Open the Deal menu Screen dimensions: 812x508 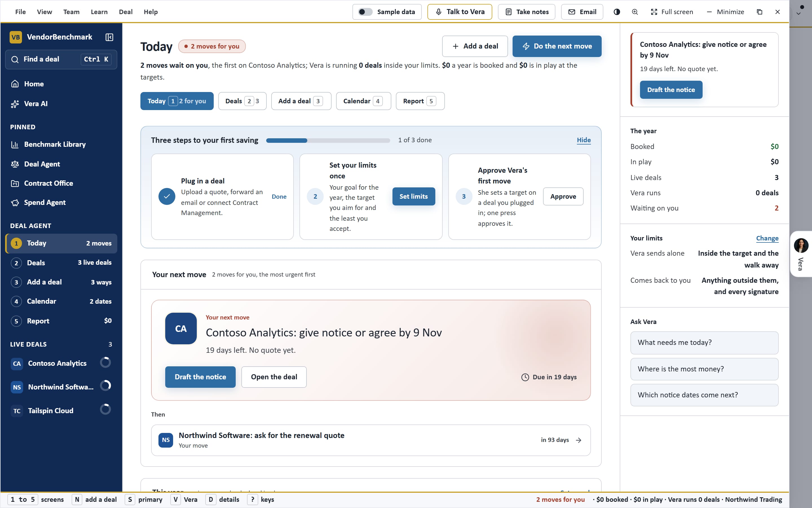point(126,12)
